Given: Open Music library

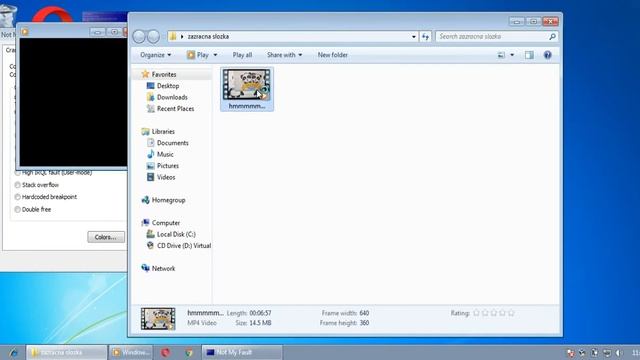Looking at the screenshot, I should point(165,154).
